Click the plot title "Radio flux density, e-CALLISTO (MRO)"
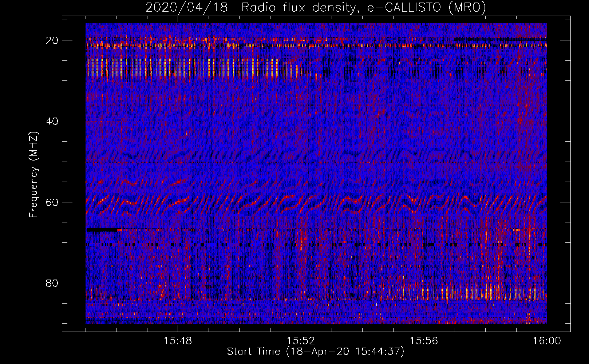The width and height of the screenshot is (589, 364). coord(363,8)
